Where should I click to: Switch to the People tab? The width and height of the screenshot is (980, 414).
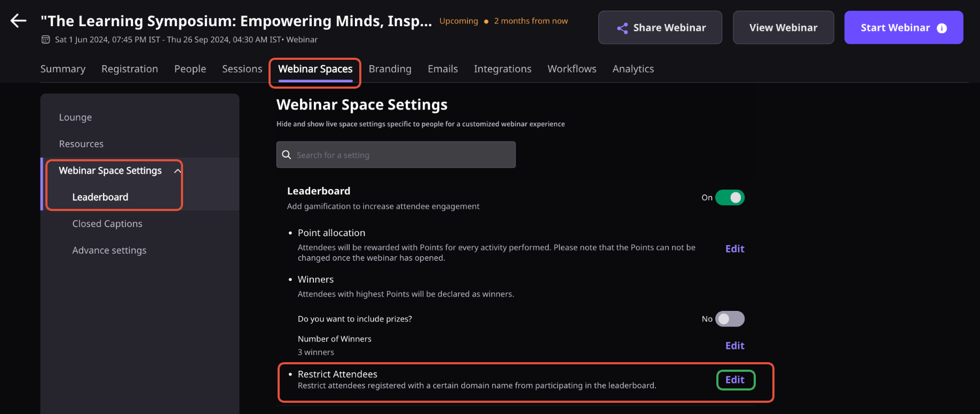[190, 69]
